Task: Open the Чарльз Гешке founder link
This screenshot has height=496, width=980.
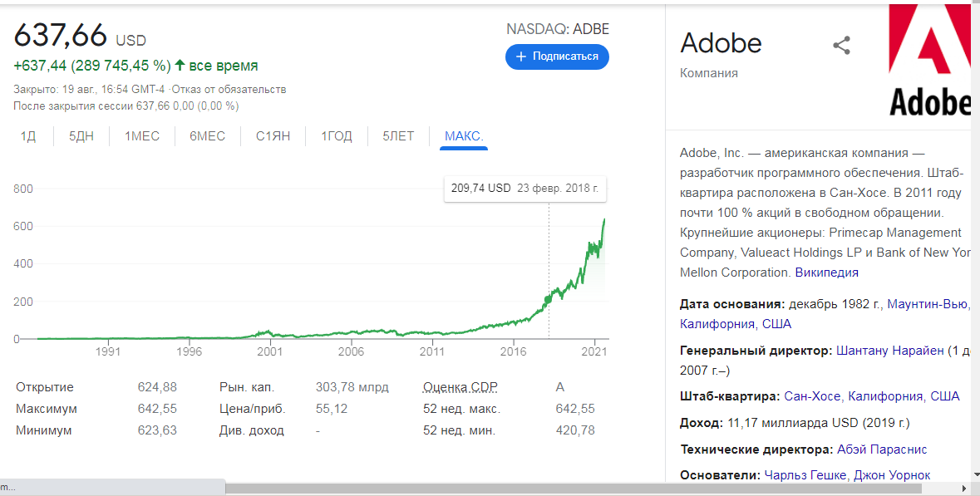Action: [x=805, y=475]
